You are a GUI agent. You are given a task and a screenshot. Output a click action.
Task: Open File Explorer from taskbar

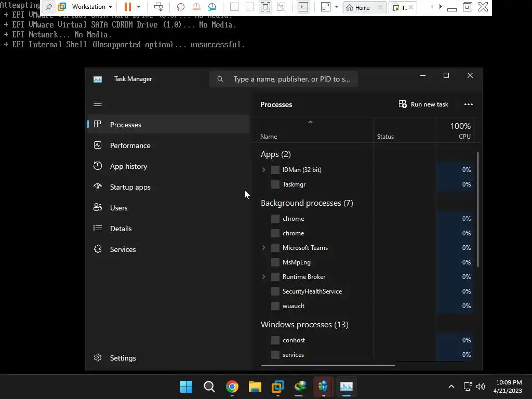[255, 387]
